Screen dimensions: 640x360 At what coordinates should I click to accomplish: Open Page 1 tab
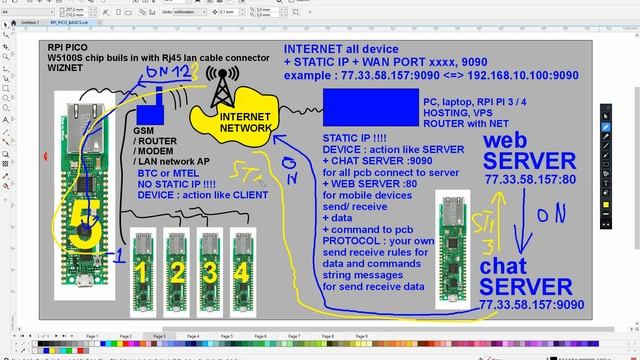point(92,336)
